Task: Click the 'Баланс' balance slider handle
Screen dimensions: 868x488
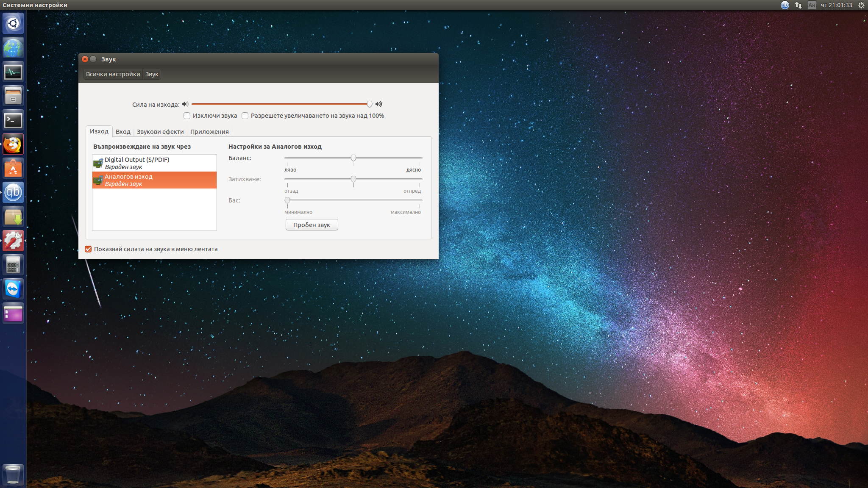Action: point(353,158)
